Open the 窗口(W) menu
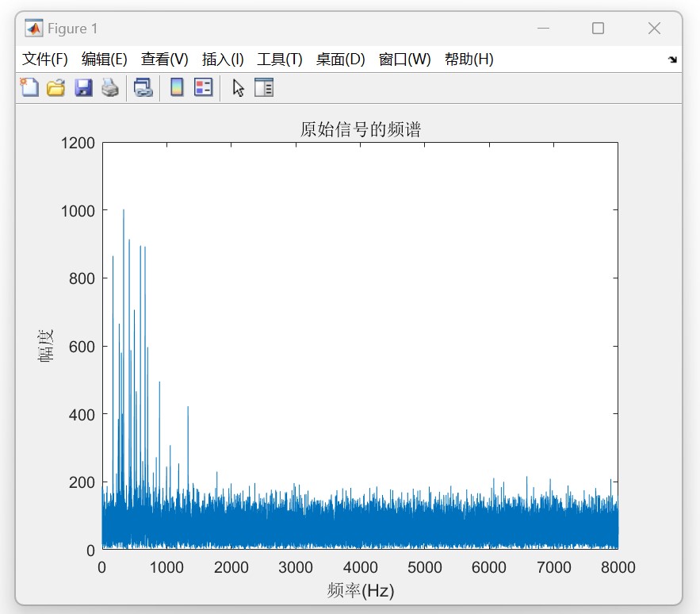 (405, 59)
